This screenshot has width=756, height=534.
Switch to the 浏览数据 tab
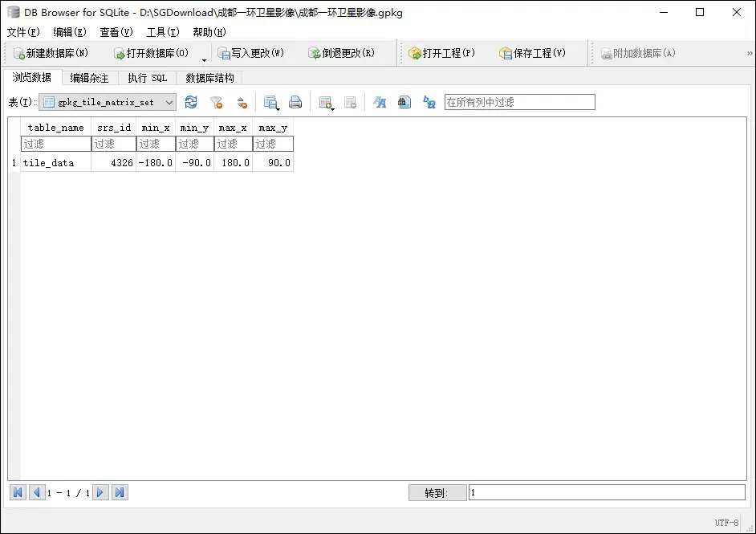32,77
